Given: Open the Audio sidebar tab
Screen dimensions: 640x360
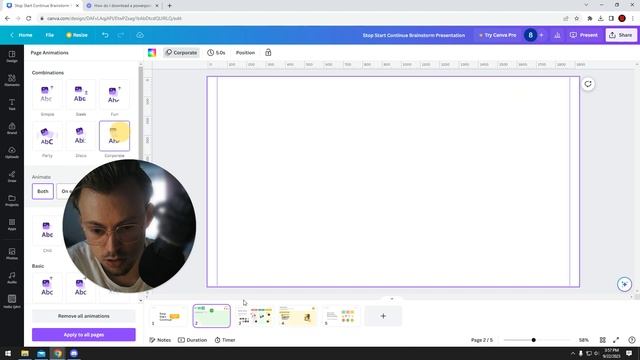Looking at the screenshot, I should [x=12, y=278].
